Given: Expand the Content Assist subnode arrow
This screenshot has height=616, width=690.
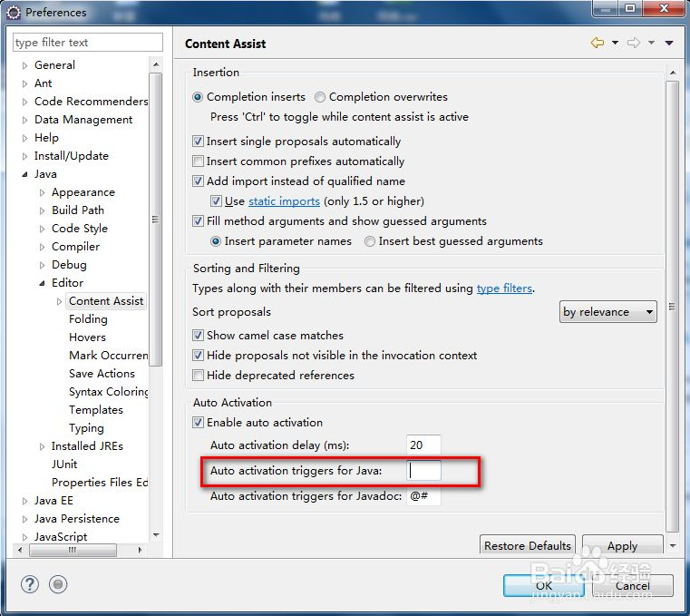Looking at the screenshot, I should click(x=59, y=301).
